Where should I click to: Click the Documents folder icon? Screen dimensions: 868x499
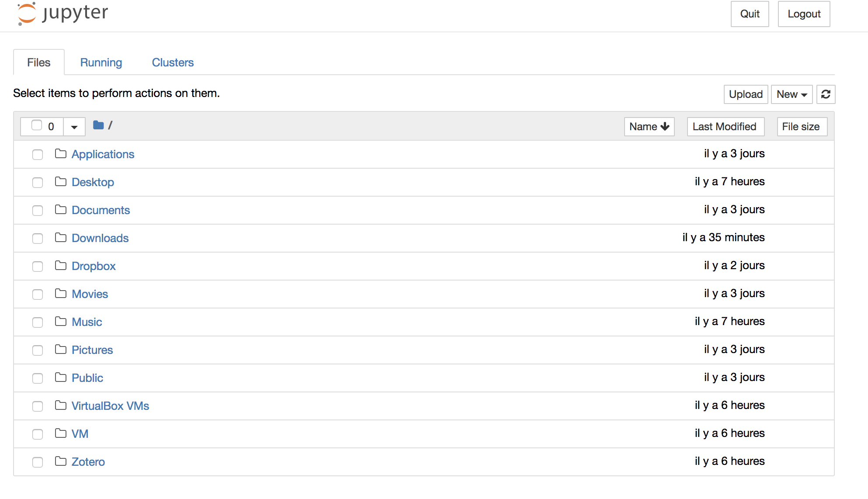point(61,210)
